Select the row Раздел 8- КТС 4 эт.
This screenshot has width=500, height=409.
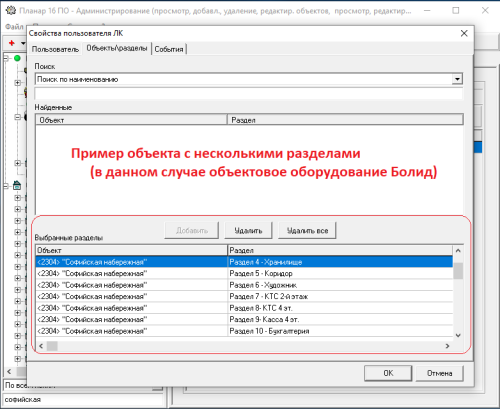(244, 308)
